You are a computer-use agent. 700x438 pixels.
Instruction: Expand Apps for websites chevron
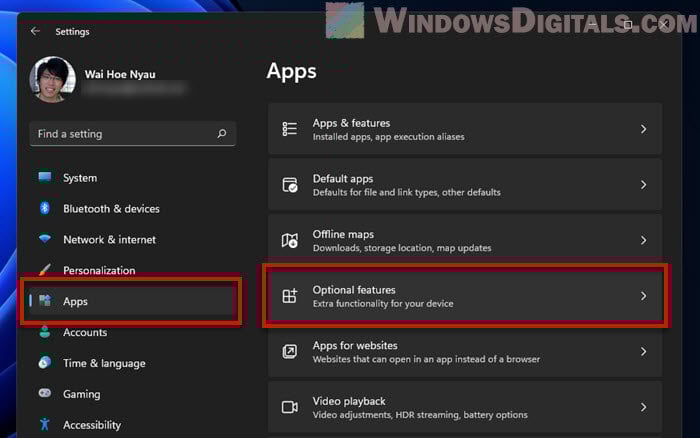643,351
